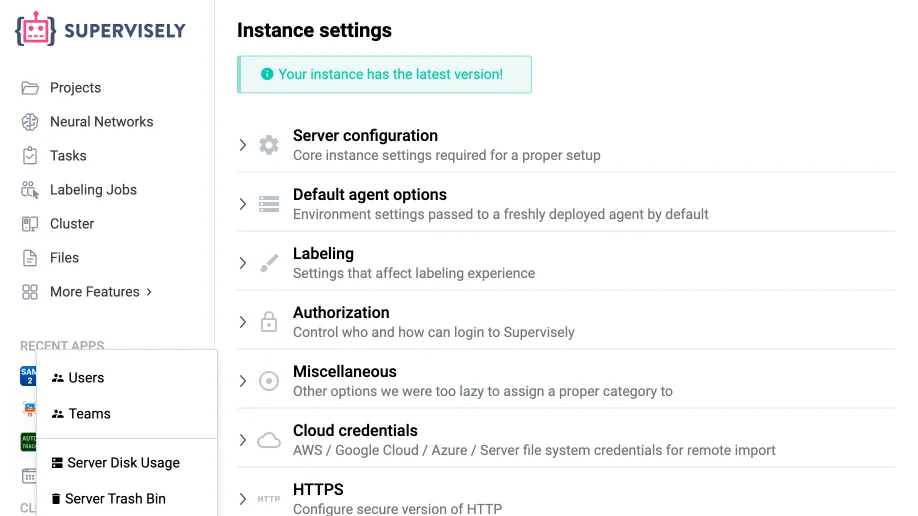Click the Tasks clipboard icon

(x=30, y=156)
